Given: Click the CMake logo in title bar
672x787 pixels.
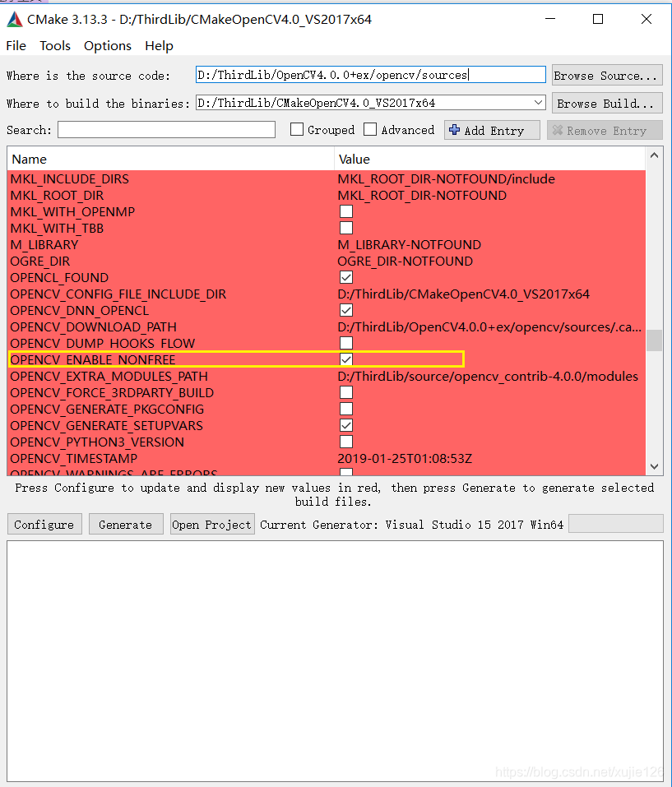Looking at the screenshot, I should pyautogui.click(x=15, y=19).
